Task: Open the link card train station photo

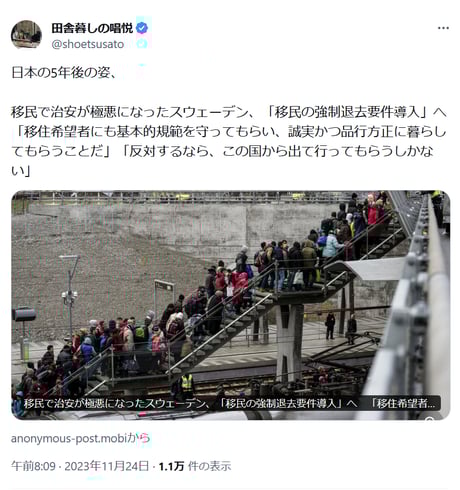Action: click(x=231, y=305)
